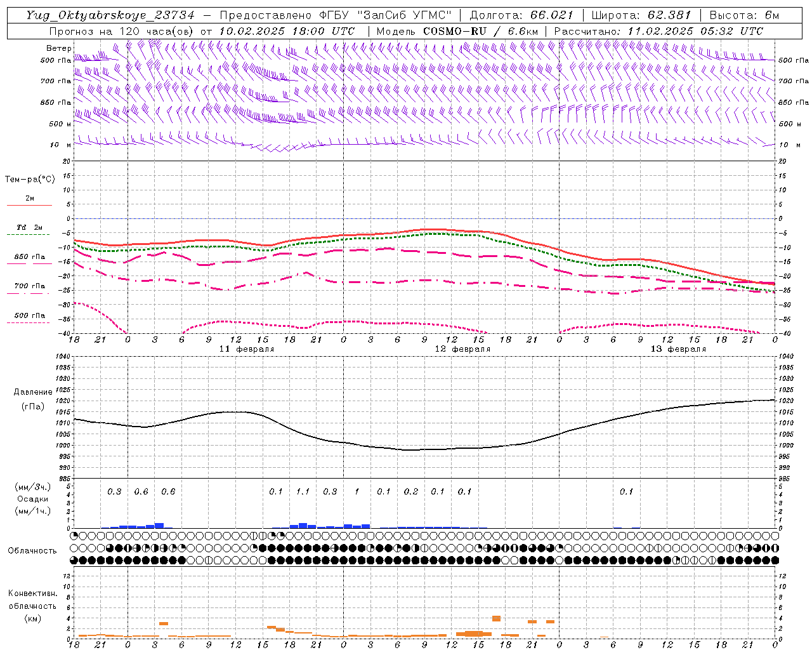Click the Тем-ра(°C) axis title
Screen dimensions: 812x650
30,180
